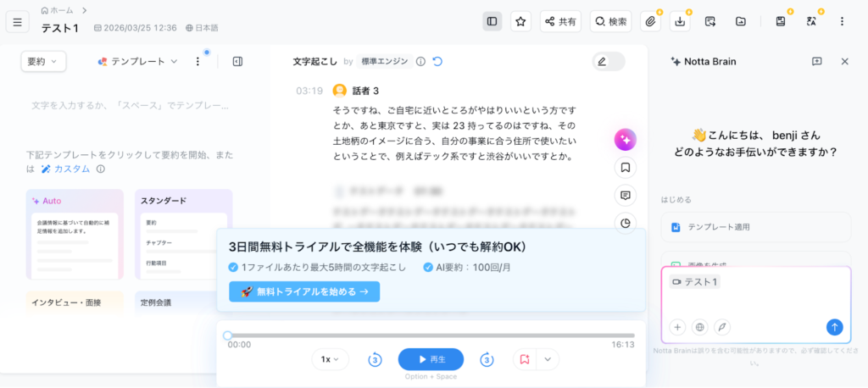Toggle the transcript edit mode switch
This screenshot has width=868, height=388.
click(608, 62)
